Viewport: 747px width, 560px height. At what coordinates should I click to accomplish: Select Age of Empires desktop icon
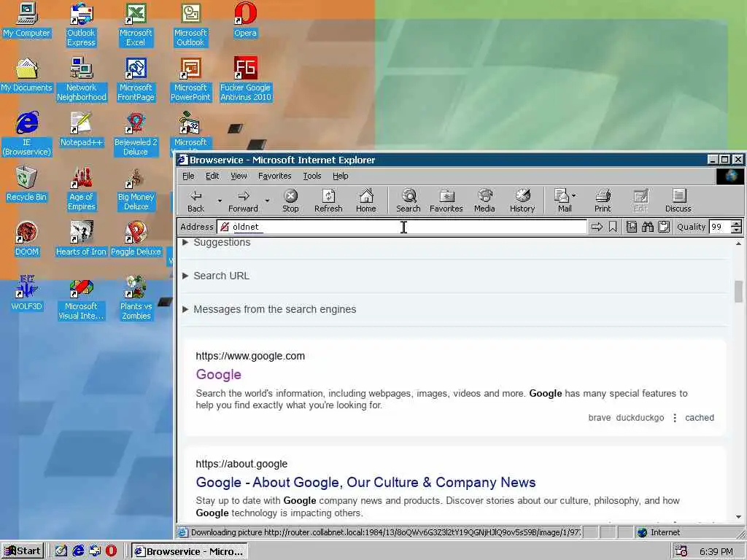tap(81, 189)
